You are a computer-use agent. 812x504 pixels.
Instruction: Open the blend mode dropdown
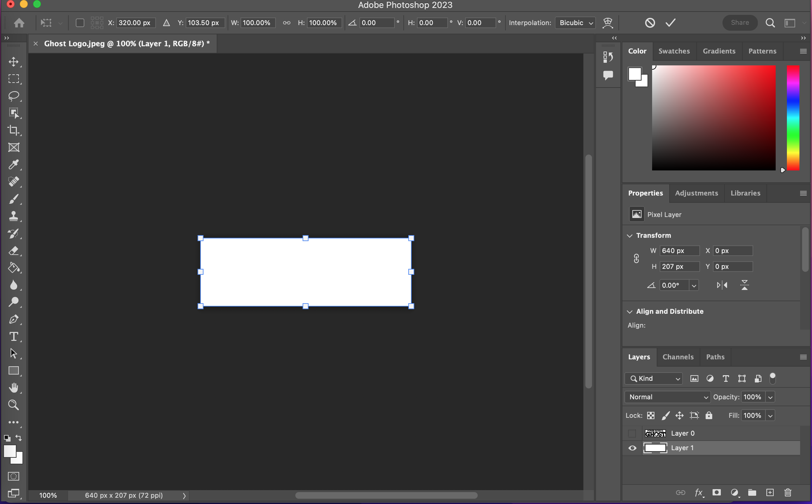point(667,397)
